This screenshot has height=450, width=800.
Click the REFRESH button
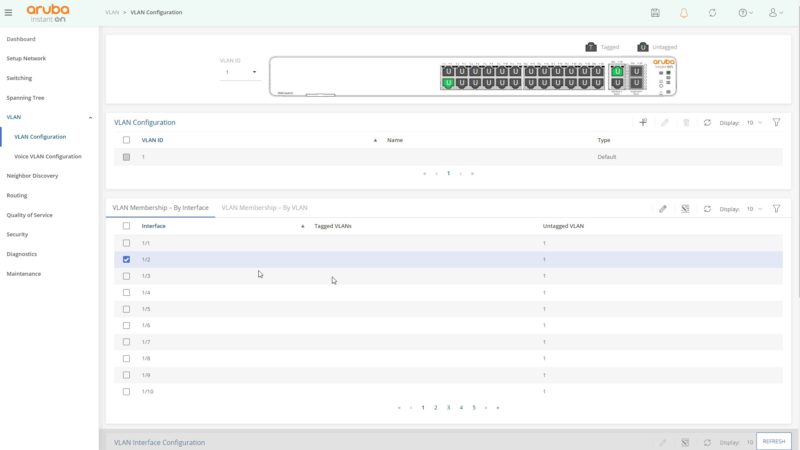coord(773,441)
